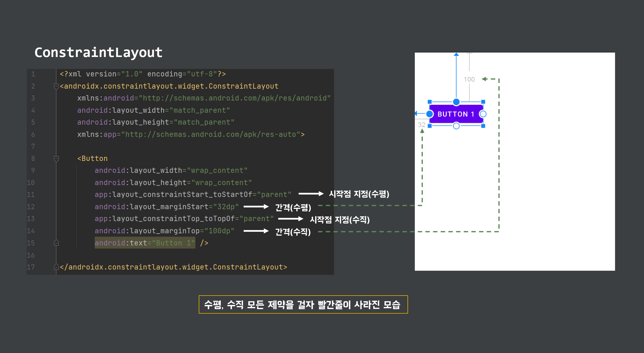Screen dimensions: 644x353
Task: Click the bottom-right resize handle of Button 1
Action: tap(483, 126)
